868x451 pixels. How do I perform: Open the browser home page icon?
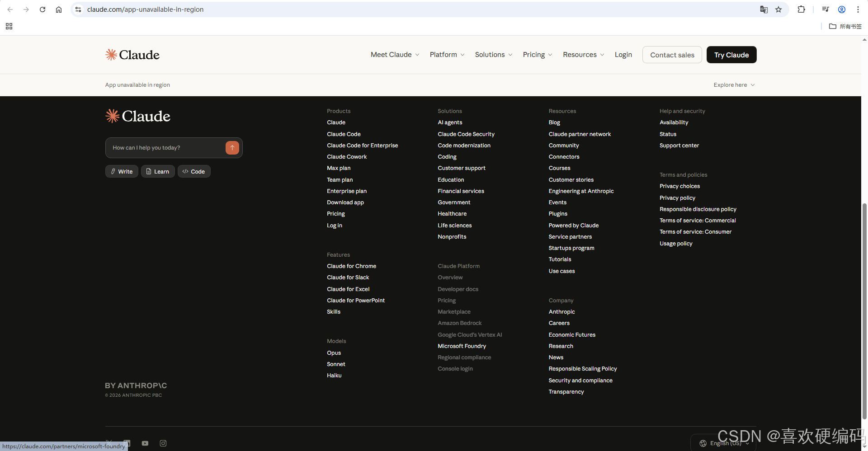59,9
